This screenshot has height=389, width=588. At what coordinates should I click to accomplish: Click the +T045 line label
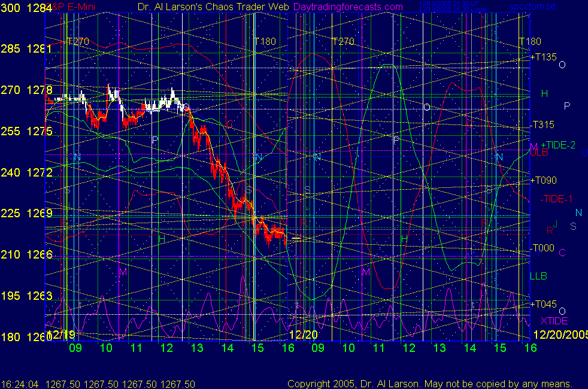[543, 304]
